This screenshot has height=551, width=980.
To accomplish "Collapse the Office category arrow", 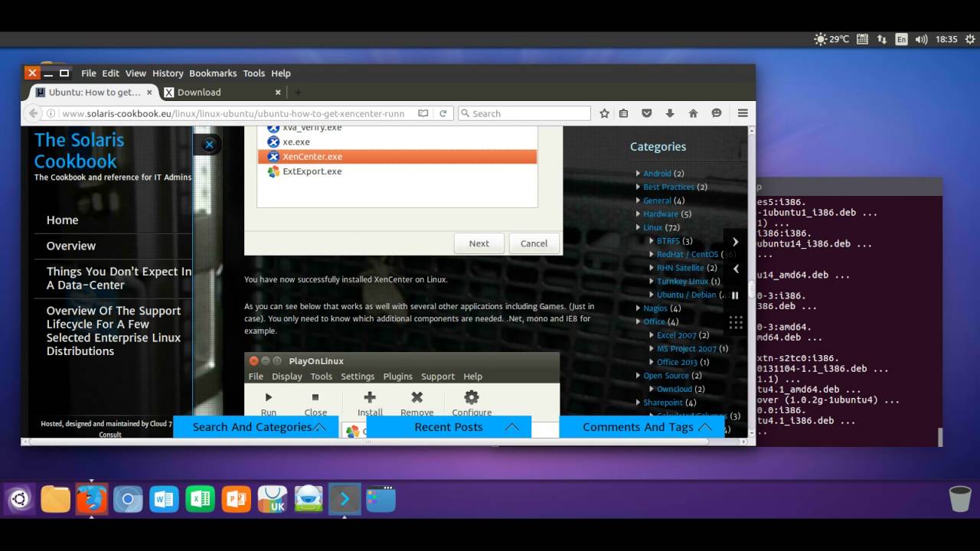I will tap(638, 321).
